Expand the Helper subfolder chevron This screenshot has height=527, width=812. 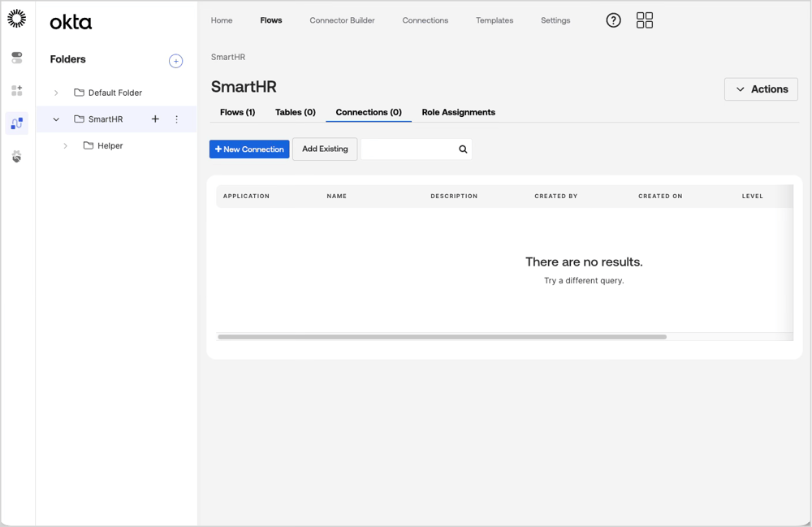point(65,146)
